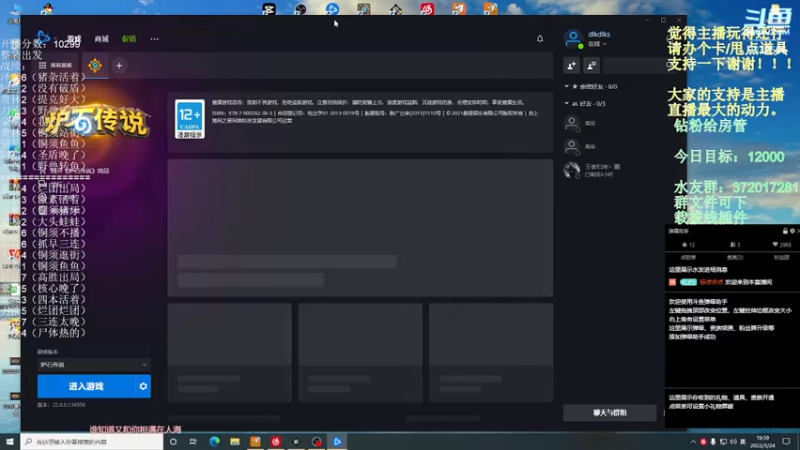Open the Windows Start menu
The width and height of the screenshot is (800, 450).
click(10, 441)
